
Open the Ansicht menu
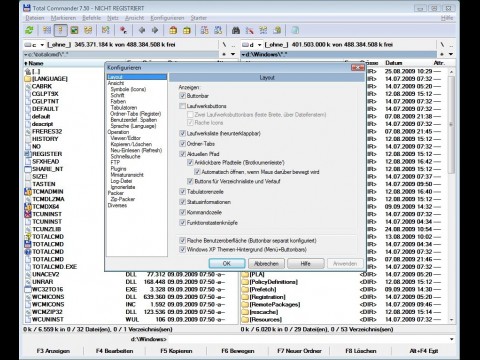[134, 18]
